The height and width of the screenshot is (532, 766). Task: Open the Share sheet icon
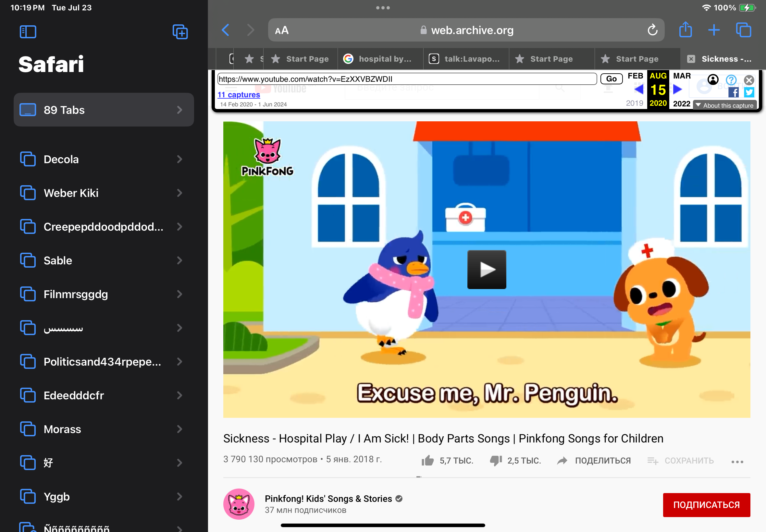(685, 30)
